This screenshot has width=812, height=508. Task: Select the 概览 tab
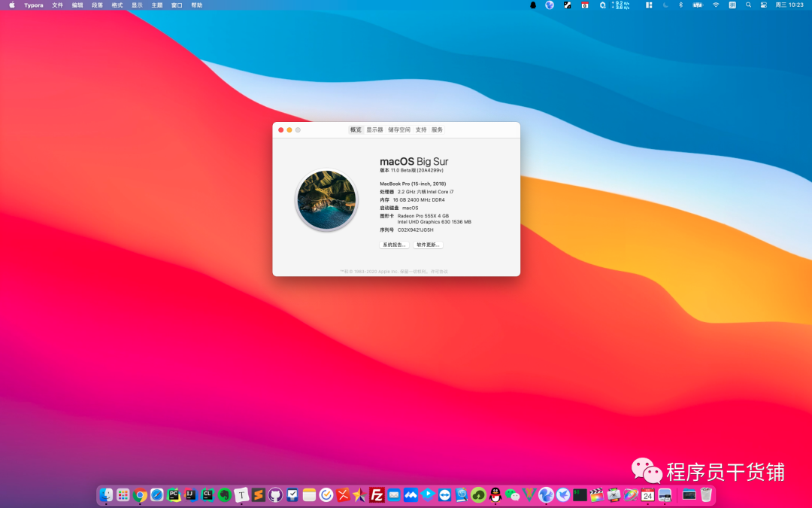pyautogui.click(x=356, y=130)
